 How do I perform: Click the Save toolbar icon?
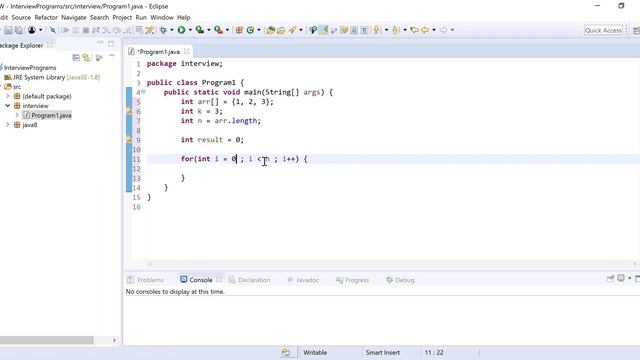pos(8,30)
